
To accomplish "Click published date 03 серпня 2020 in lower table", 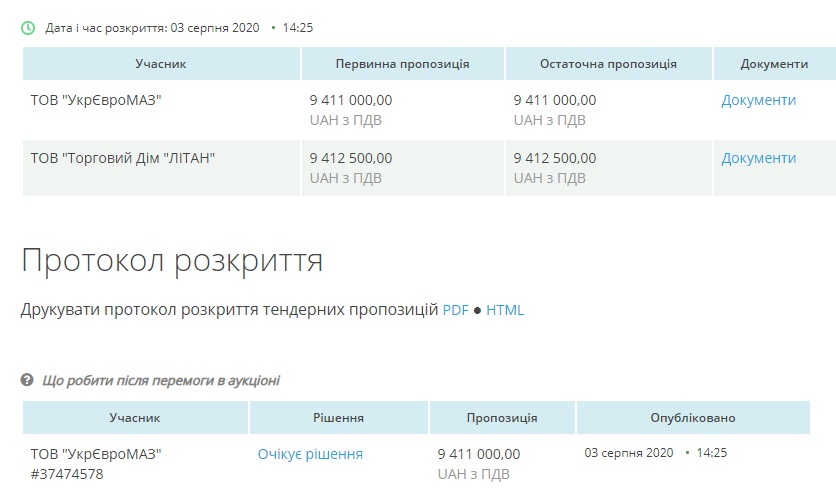I will point(629,453).
